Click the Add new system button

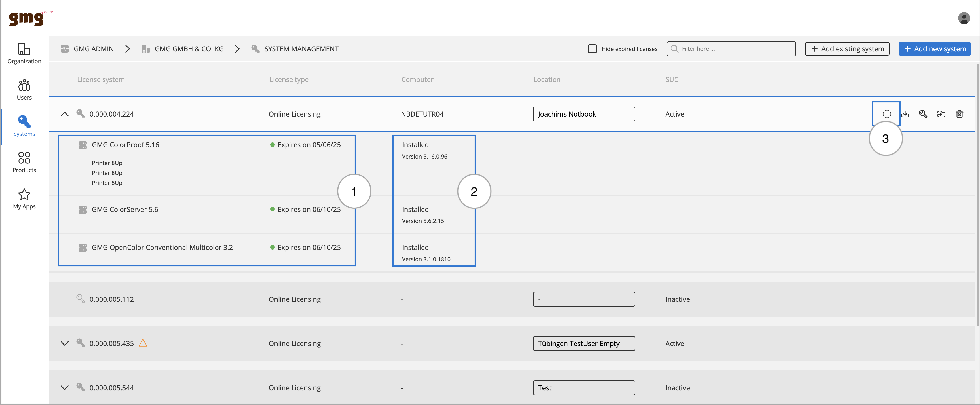[x=934, y=49]
